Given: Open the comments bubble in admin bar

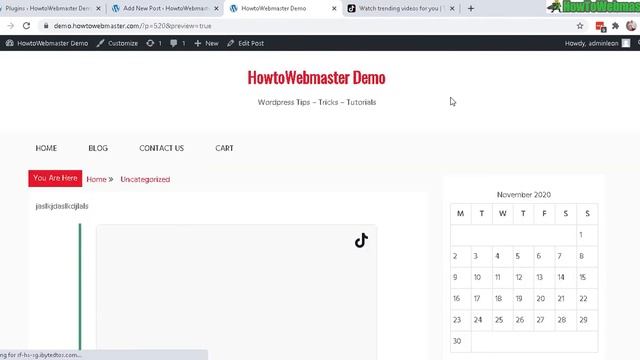Looking at the screenshot, I should coord(178,43).
